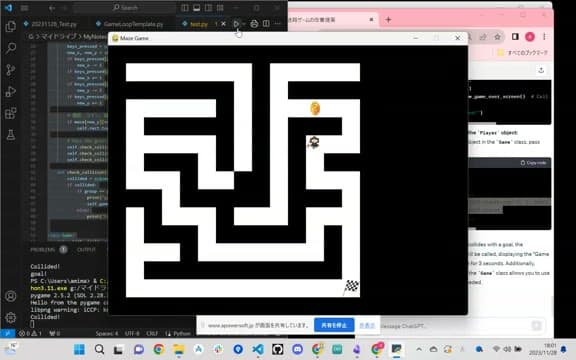This screenshot has height=360, width=576.
Task: Open the editor More Actions menu
Action: pyautogui.click(x=277, y=24)
